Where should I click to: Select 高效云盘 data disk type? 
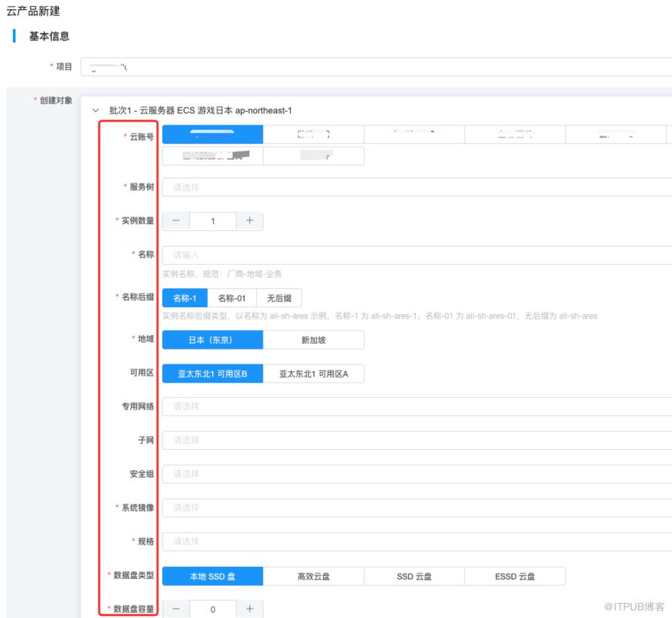[313, 576]
